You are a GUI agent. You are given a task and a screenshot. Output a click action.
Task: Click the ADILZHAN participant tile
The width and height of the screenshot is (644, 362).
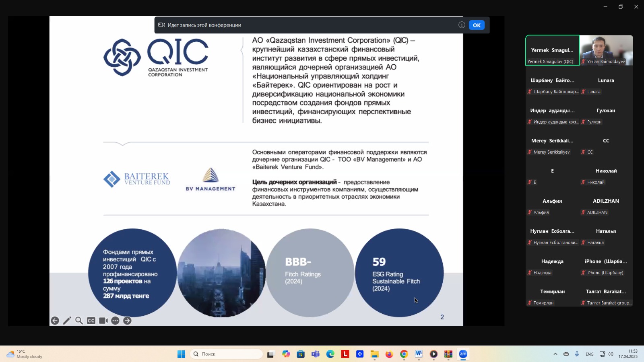(x=606, y=206)
